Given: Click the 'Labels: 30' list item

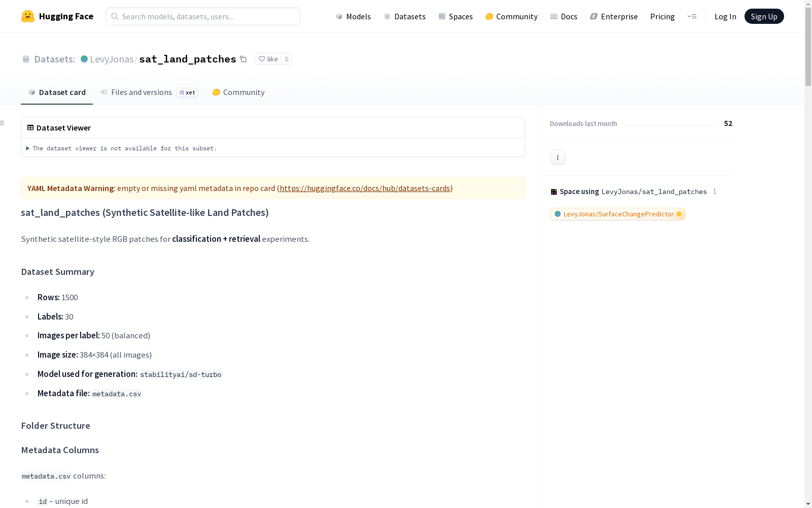Looking at the screenshot, I should click(55, 316).
